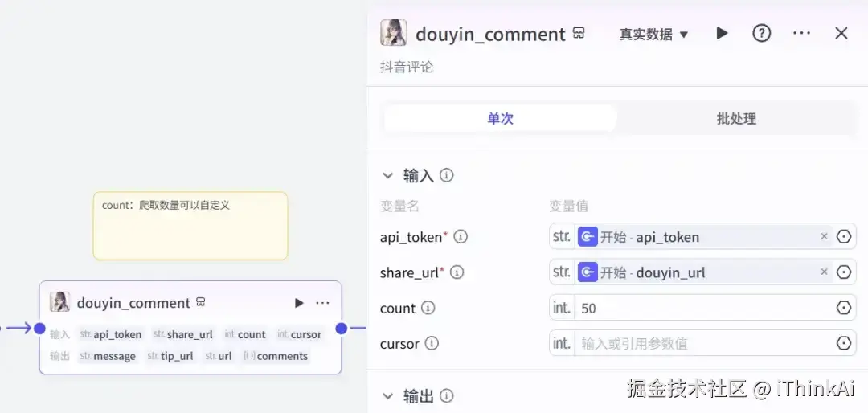Click share_url input tag on node
Image resolution: width=868 pixels, height=413 pixels.
click(x=183, y=334)
